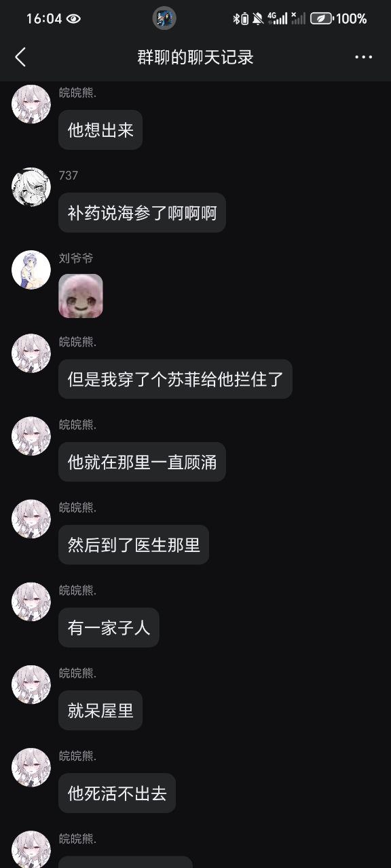Tap 皖皖熊's avatar beside 他死活不出去
Screen dimensions: 391x868
click(31, 768)
